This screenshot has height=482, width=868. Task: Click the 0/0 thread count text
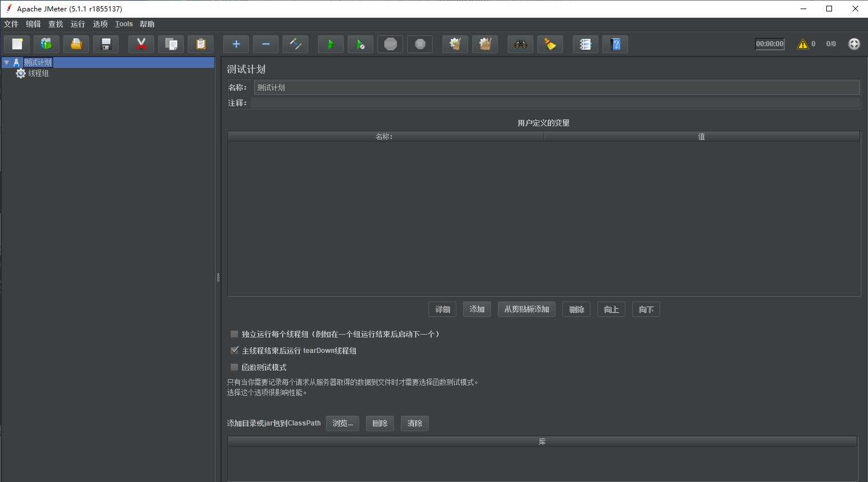coord(831,44)
